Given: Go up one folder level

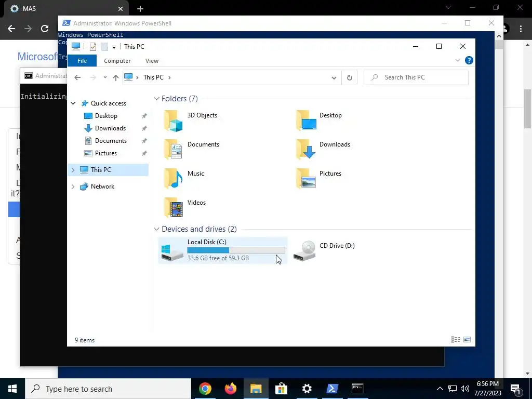Looking at the screenshot, I should 116,78.
